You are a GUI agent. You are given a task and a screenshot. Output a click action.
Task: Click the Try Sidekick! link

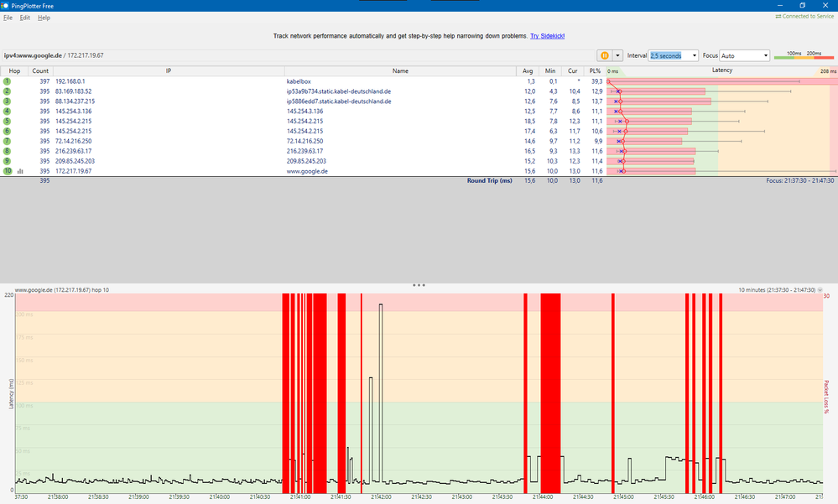pos(547,36)
